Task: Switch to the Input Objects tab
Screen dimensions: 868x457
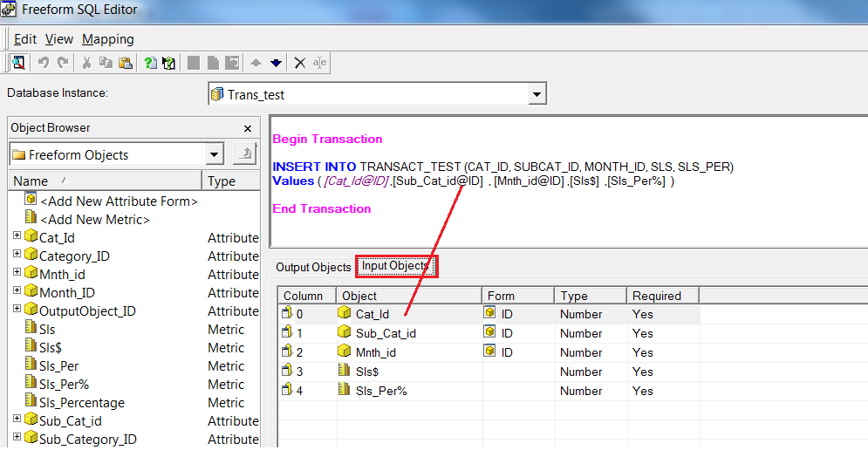Action: point(396,266)
